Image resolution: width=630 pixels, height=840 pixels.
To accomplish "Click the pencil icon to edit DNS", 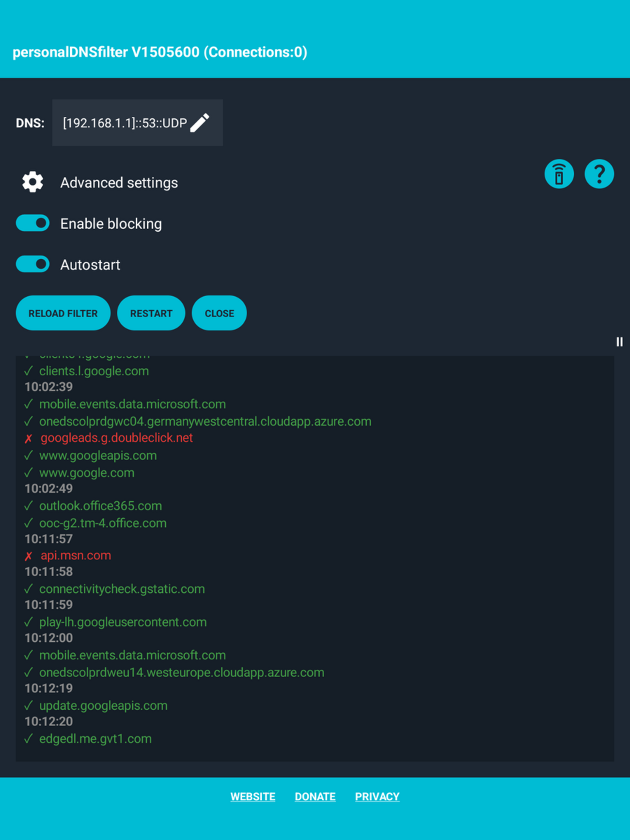I will pyautogui.click(x=200, y=123).
